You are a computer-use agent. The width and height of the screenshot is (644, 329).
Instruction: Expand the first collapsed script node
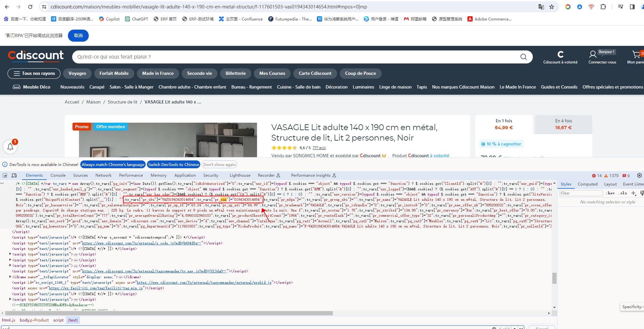pos(10,254)
